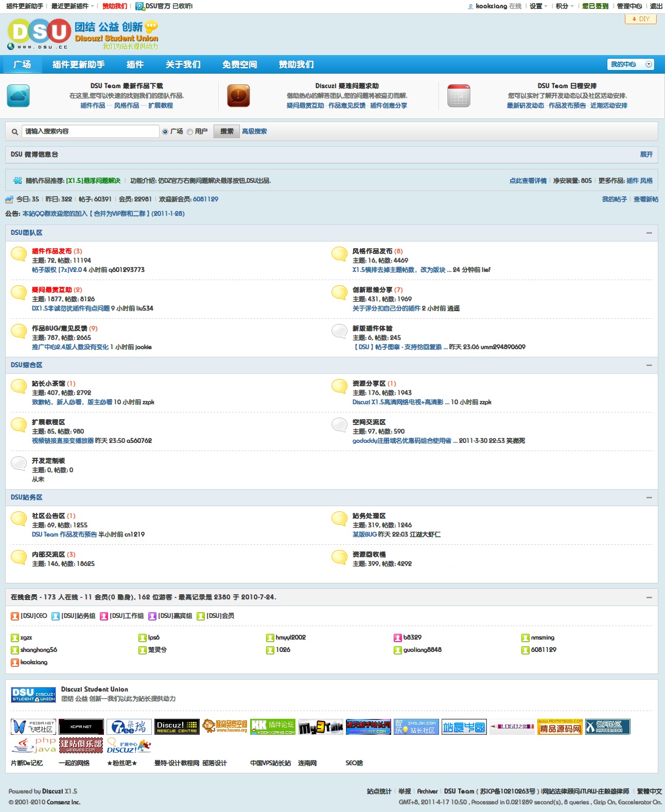The image size is (665, 812).
Task: Click the DSU logo in the header
Action: [x=83, y=34]
